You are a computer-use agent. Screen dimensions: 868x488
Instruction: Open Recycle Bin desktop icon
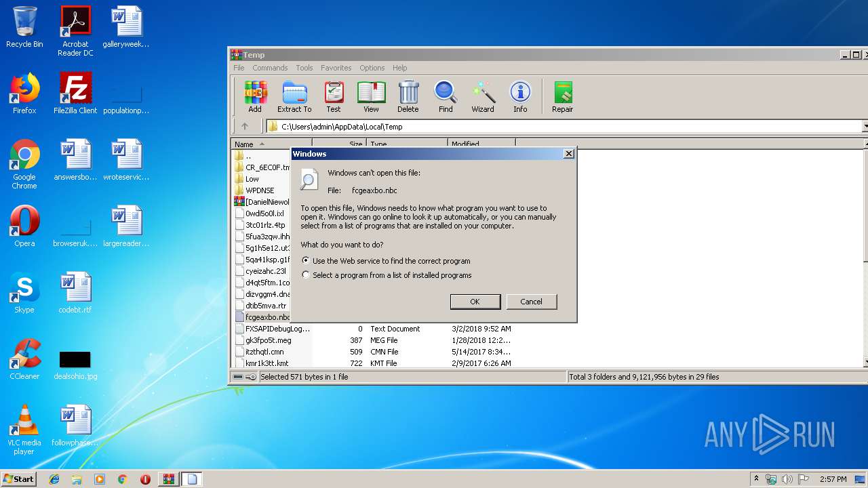24,27
